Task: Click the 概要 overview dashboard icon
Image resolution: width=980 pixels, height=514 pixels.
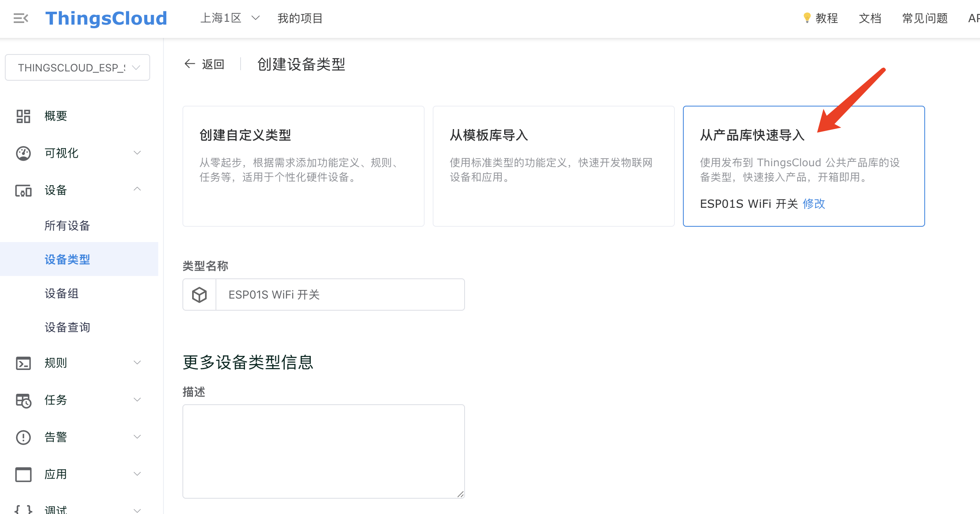Action: click(23, 116)
